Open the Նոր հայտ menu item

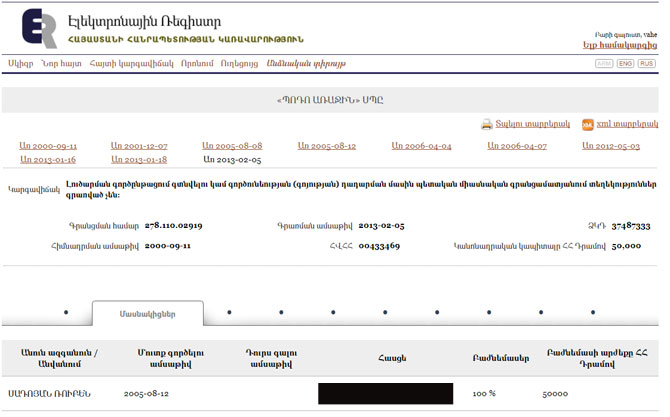pos(61,64)
